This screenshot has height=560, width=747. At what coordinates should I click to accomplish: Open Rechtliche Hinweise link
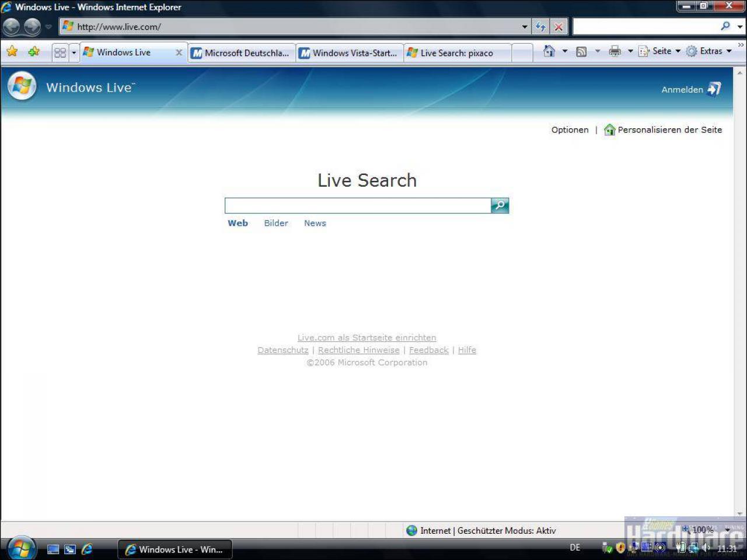[x=359, y=350]
